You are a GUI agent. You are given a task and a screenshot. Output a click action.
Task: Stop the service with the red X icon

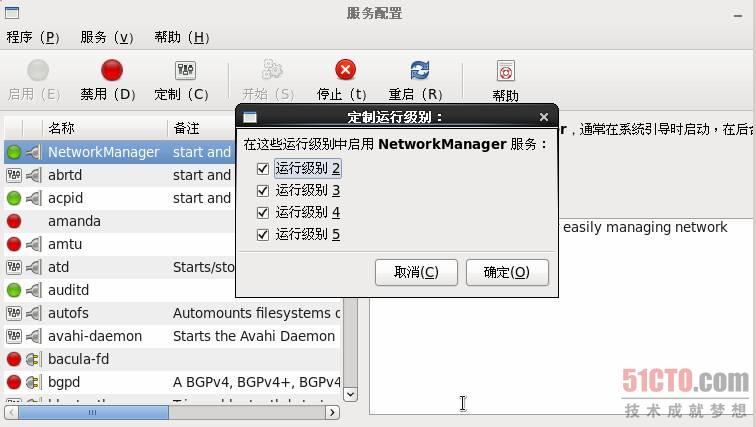coord(345,70)
